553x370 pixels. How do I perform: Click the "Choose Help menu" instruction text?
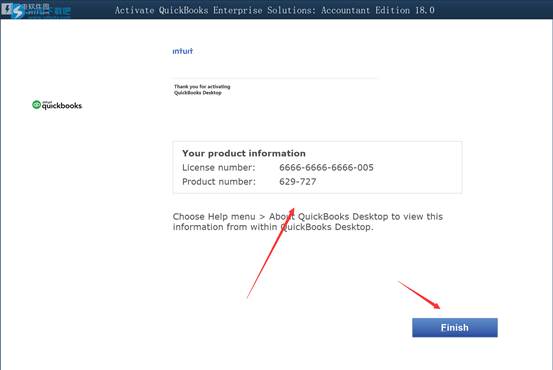(308, 222)
